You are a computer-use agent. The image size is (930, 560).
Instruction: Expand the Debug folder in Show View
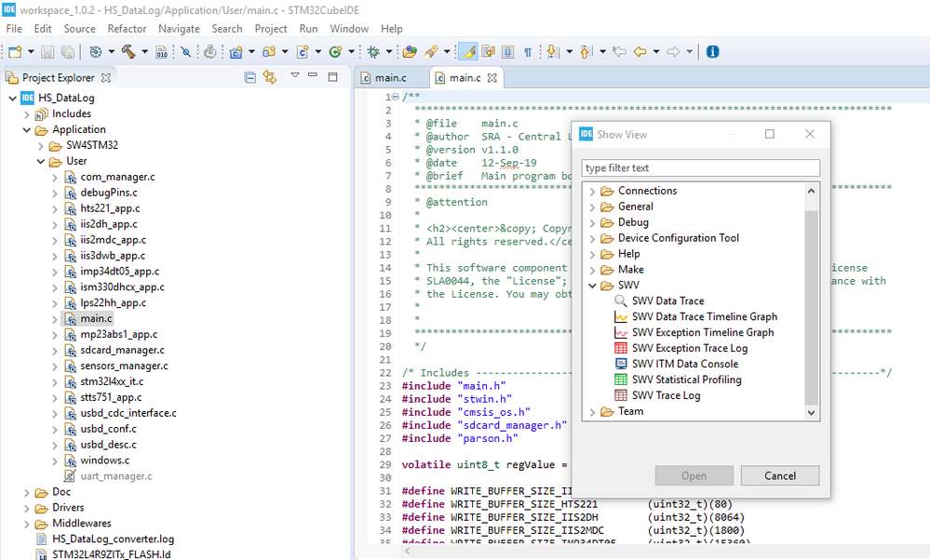(x=592, y=223)
